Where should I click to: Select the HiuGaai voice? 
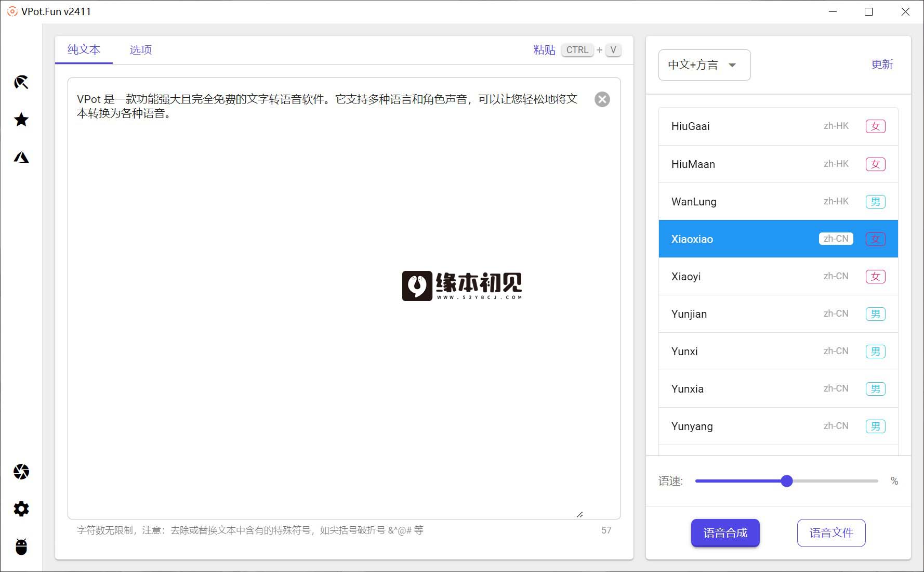pos(778,126)
